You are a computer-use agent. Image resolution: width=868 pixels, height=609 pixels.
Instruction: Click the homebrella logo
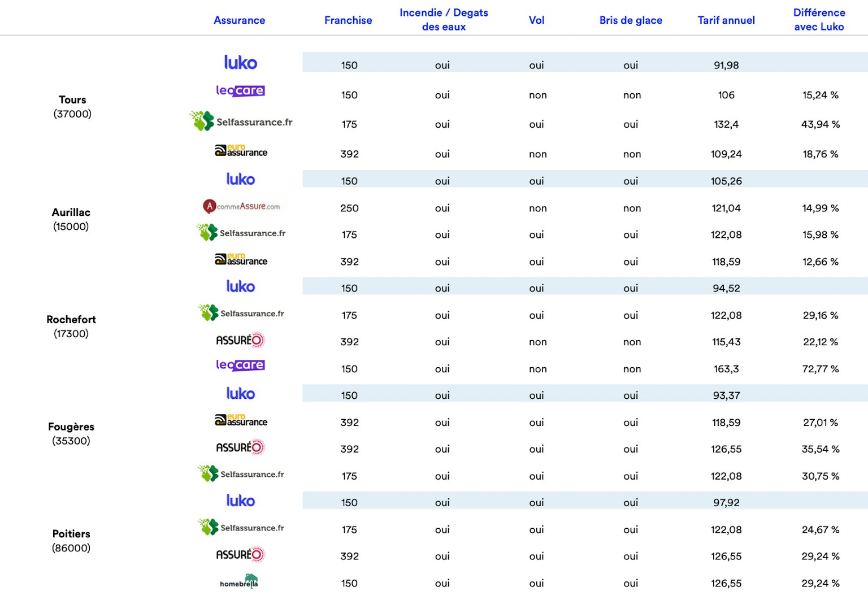tap(239, 582)
